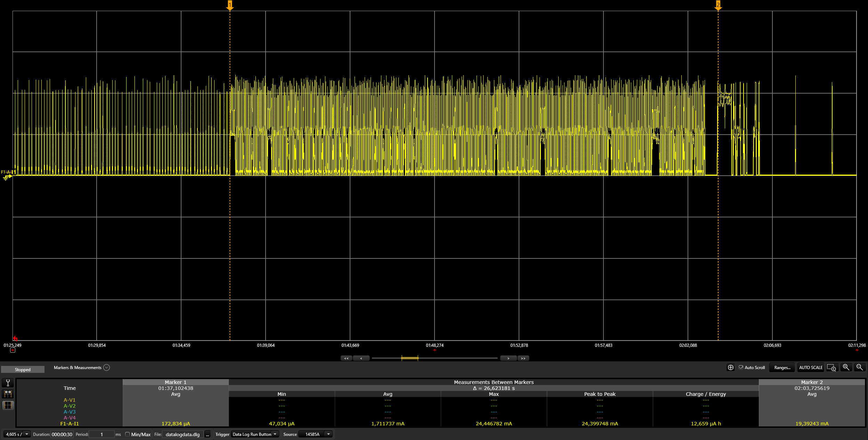Open the 4,605 s/ time scale dropdown
Screen dimensions: 868x440
point(17,434)
